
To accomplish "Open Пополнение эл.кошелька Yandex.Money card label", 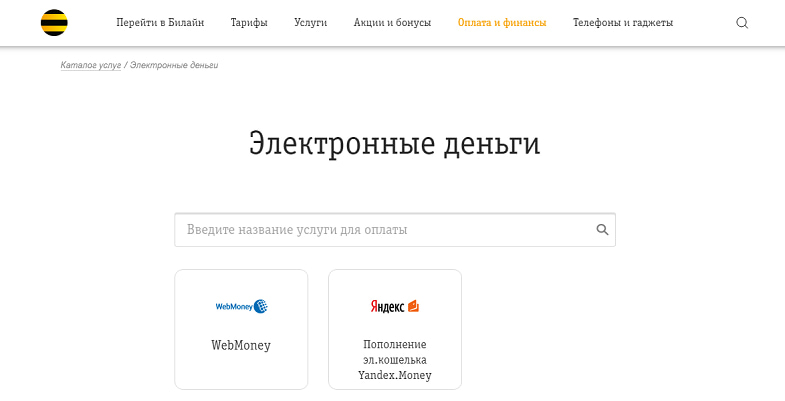I will click(x=395, y=359).
